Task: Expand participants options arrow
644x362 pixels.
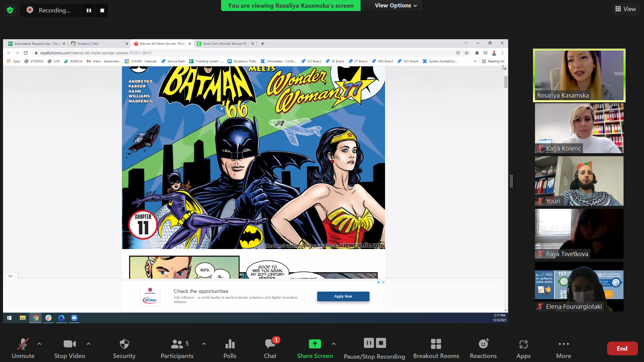Action: click(204, 344)
